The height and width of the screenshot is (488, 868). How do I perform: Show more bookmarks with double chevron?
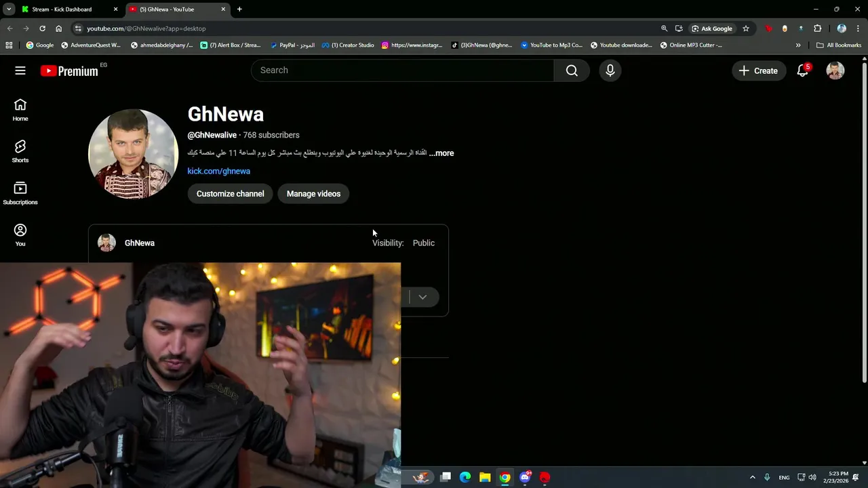pos(798,45)
